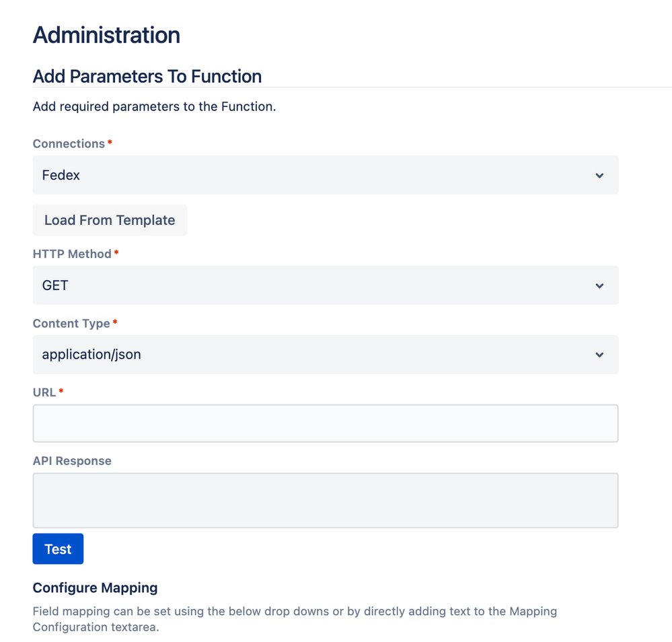Screen dimensions: 672x642
Task: Click the API Response field label
Action: coord(72,460)
